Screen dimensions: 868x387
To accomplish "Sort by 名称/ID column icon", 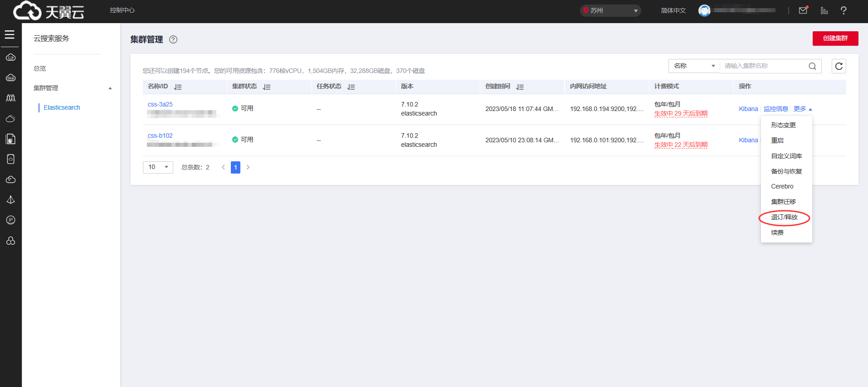I will [178, 87].
